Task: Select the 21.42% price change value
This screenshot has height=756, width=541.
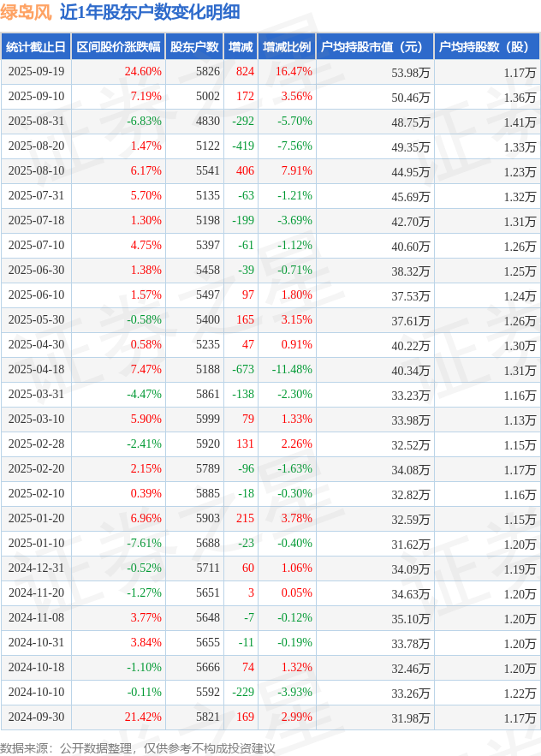Action: [143, 717]
